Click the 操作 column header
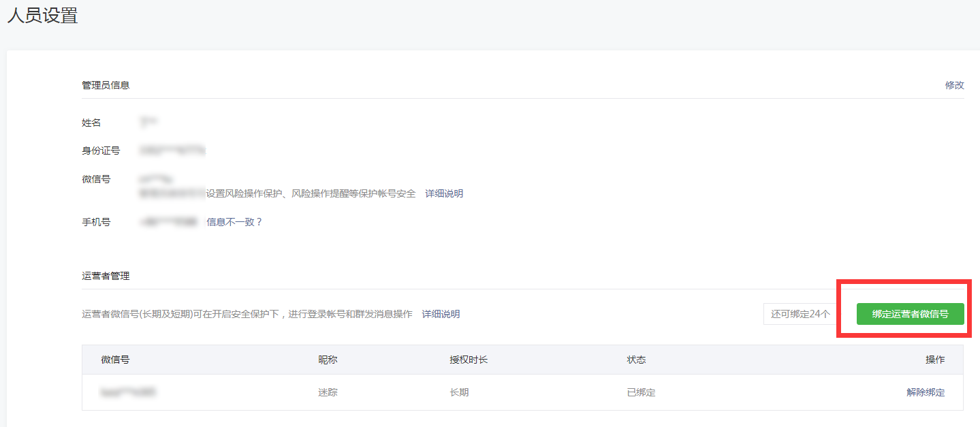Viewport: 980px width, 427px height. pos(935,360)
